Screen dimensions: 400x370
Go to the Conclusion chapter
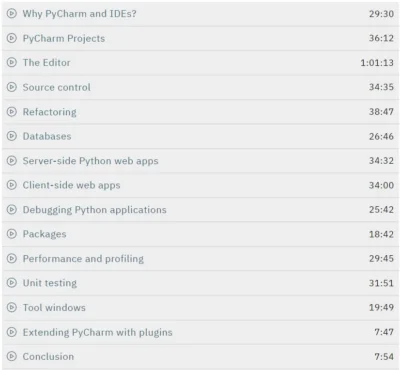point(48,356)
